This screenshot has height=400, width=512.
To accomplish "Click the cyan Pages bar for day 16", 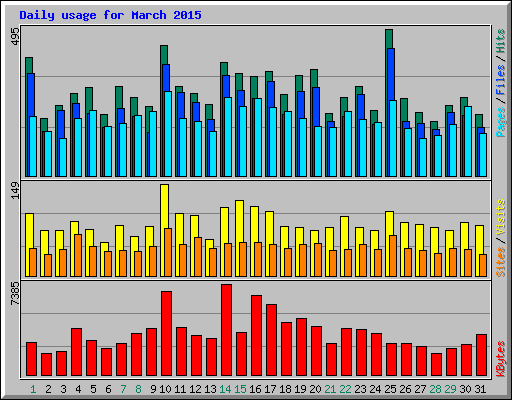I will point(258,137).
